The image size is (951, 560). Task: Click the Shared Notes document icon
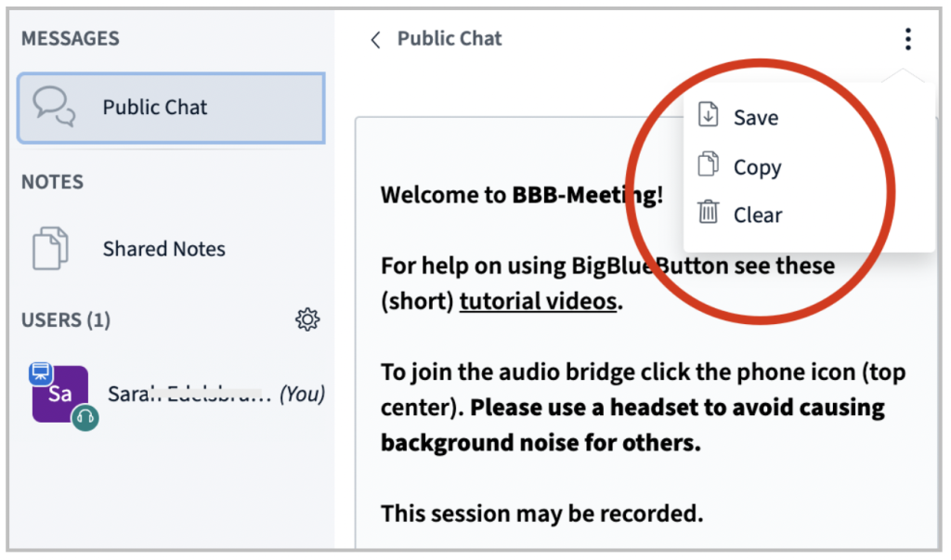tap(50, 248)
